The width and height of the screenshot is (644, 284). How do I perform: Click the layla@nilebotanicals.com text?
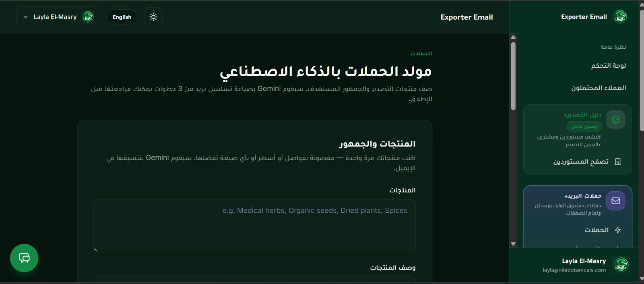click(x=574, y=270)
